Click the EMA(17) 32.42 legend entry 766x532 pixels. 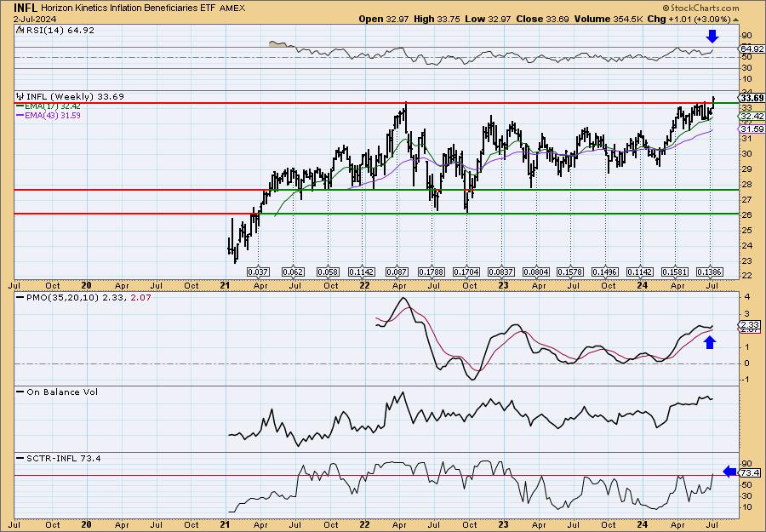click(53, 106)
